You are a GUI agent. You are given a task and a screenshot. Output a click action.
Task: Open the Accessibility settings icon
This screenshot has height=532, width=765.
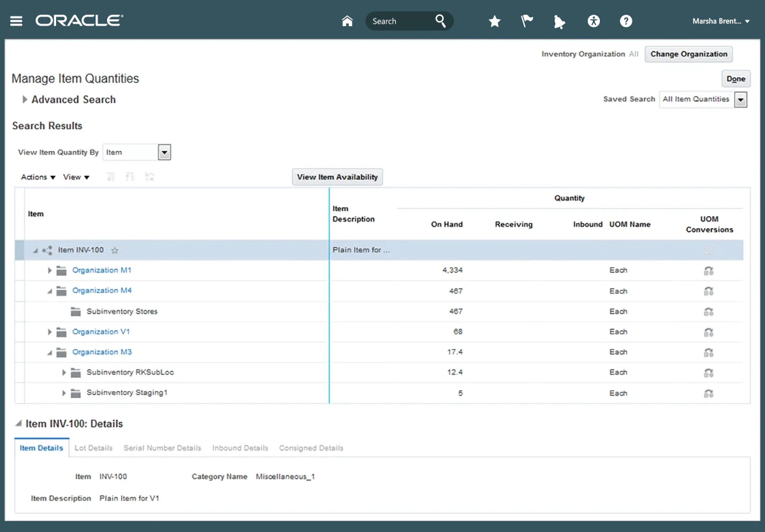pyautogui.click(x=594, y=21)
